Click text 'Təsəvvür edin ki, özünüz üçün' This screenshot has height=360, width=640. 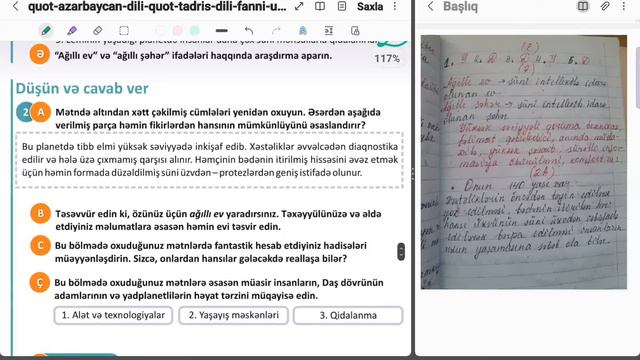click(121, 214)
